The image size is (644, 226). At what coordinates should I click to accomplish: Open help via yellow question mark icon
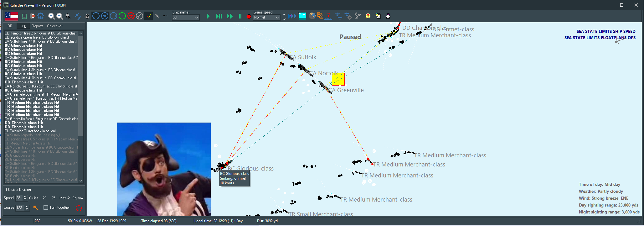click(x=368, y=16)
